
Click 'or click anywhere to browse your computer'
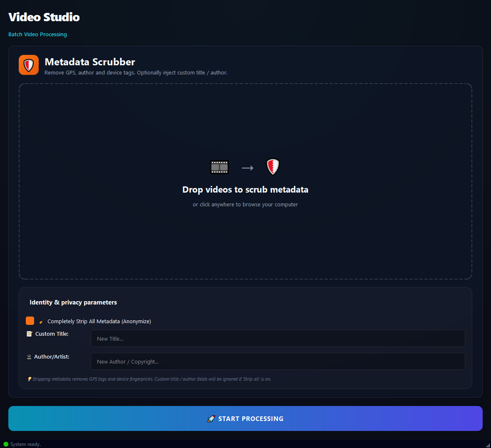coord(245,204)
